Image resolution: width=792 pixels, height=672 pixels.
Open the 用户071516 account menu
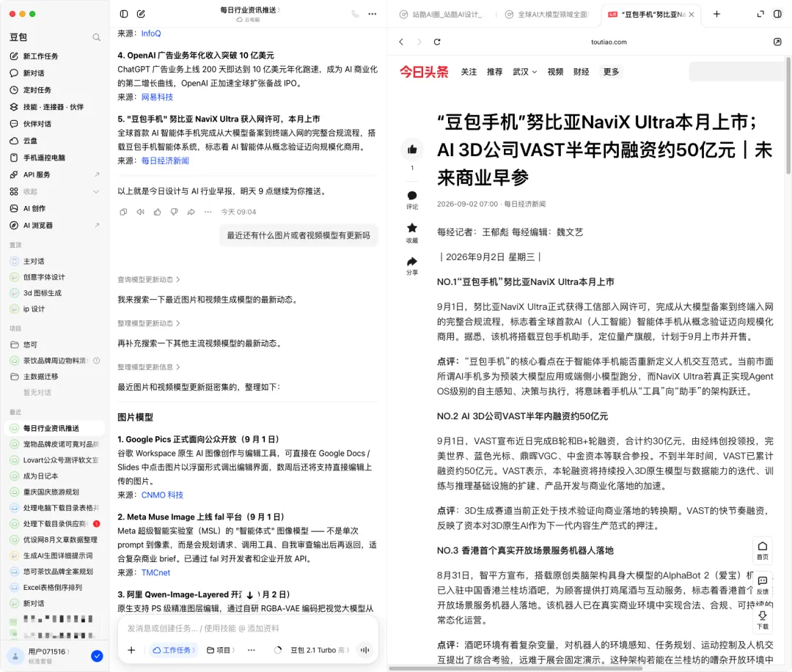49,651
